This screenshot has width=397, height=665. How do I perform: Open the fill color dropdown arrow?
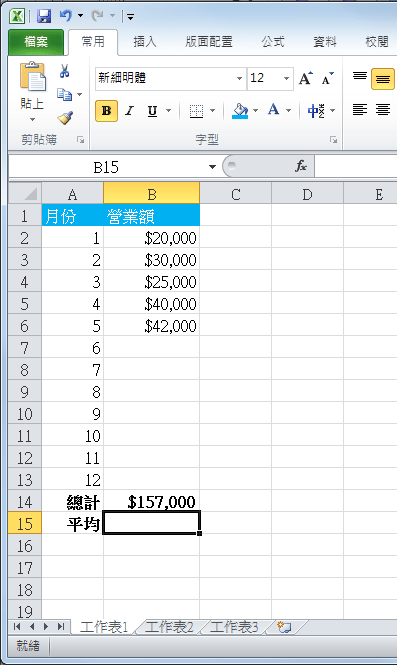pyautogui.click(x=255, y=111)
